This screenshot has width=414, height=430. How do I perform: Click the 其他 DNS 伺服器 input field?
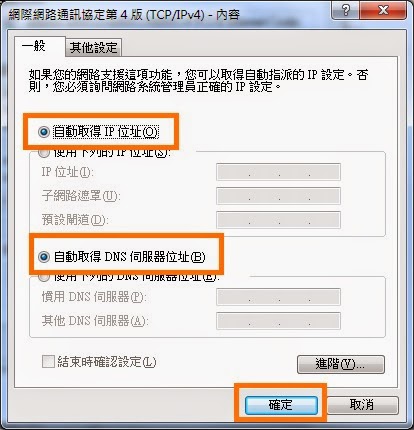(278, 321)
